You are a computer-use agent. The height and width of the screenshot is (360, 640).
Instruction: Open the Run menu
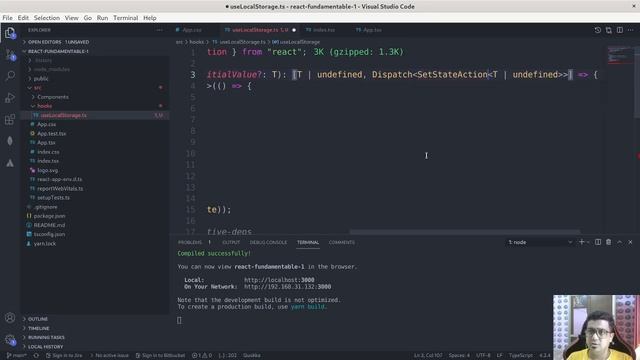[102, 18]
